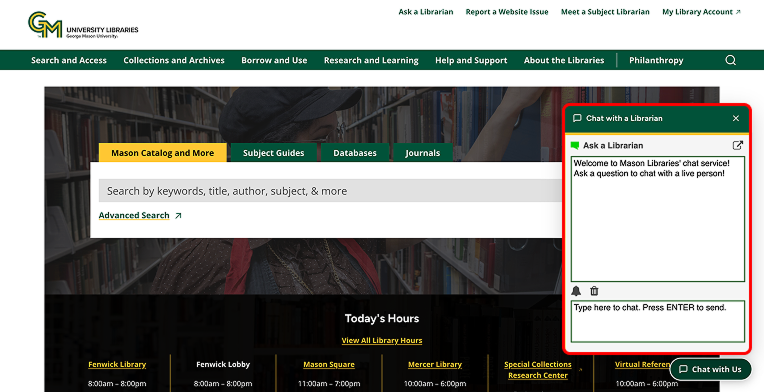Open the Mercer Library hours link
The image size is (764, 392).
pyautogui.click(x=435, y=364)
